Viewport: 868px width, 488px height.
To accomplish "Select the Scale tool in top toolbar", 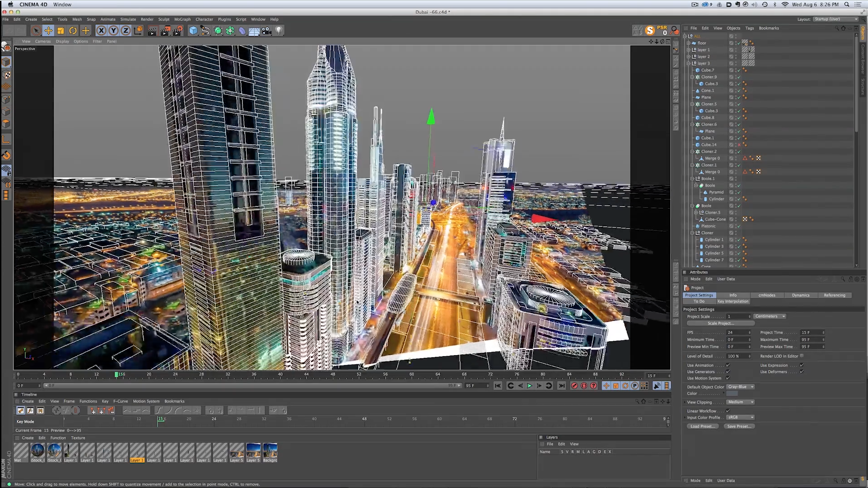I will click(61, 31).
